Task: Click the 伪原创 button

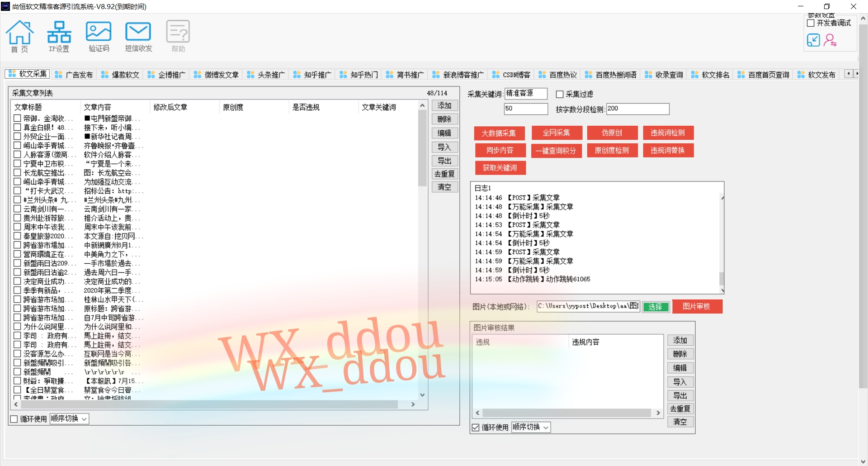Action: point(612,133)
